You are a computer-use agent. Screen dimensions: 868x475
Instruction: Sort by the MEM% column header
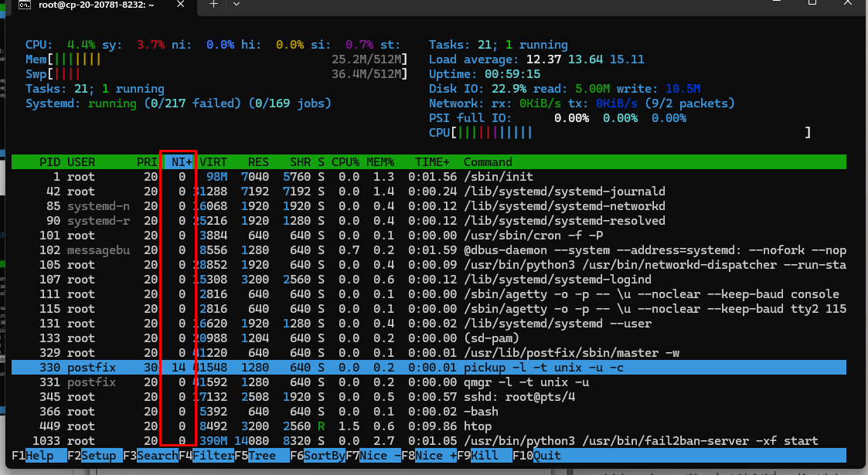point(380,162)
